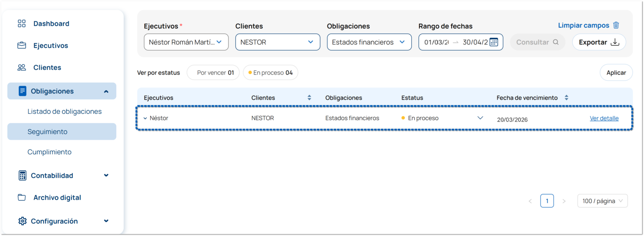
Task: Click the Contabilidad calculator icon
Action: point(22,176)
